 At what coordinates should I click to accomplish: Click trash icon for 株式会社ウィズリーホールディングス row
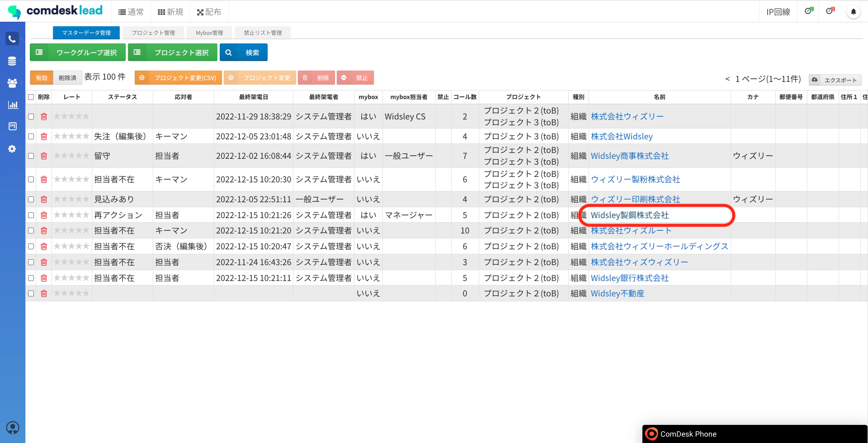[x=44, y=247]
